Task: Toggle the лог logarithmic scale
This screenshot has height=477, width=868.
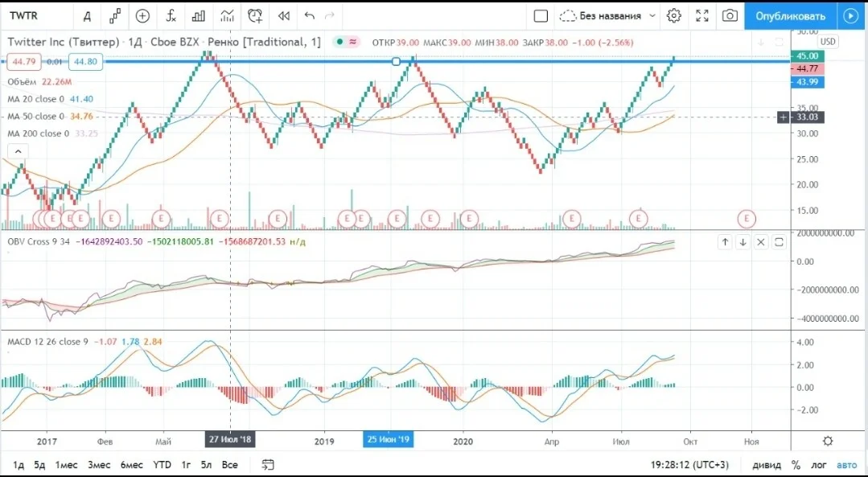Action: pyautogui.click(x=819, y=465)
